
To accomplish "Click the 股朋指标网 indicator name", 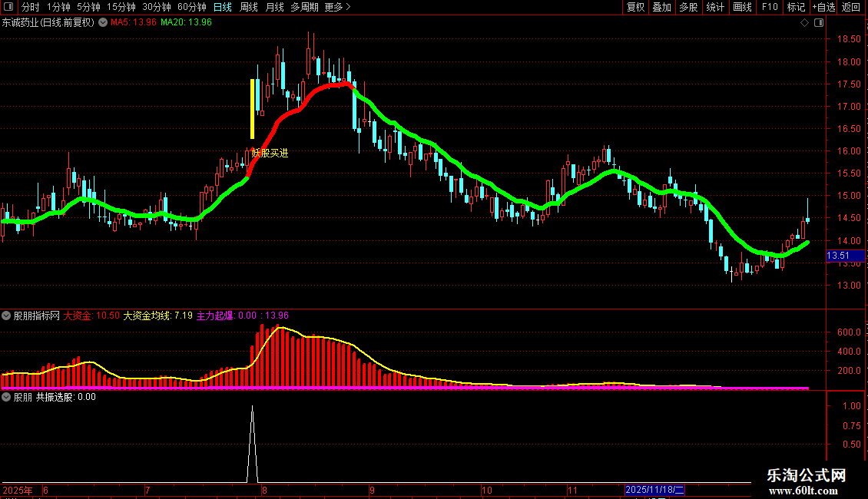I will (37, 316).
